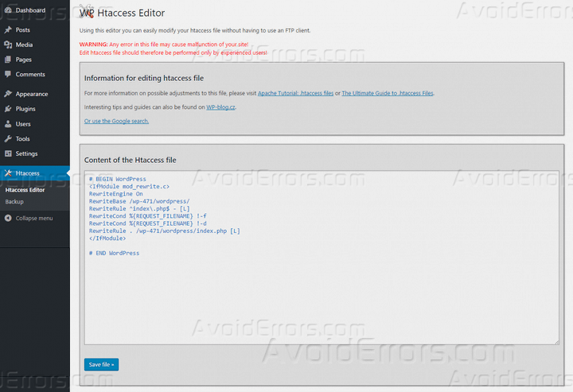Click the Comments speech bubble icon
This screenshot has height=392, width=573.
8,75
